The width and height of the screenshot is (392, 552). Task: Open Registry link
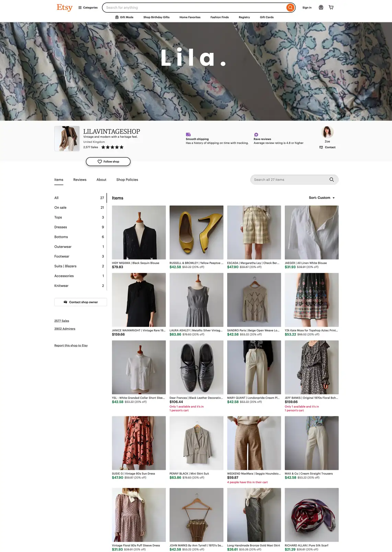pyautogui.click(x=244, y=17)
